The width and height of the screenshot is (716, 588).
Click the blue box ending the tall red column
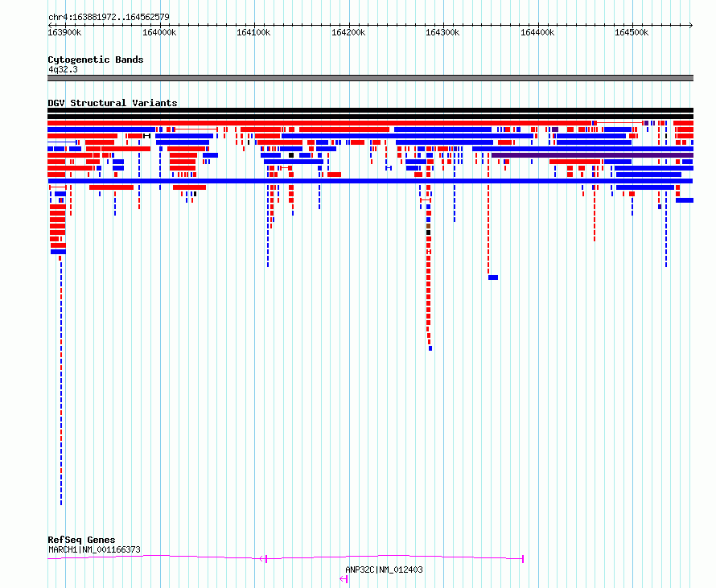[x=430, y=348]
